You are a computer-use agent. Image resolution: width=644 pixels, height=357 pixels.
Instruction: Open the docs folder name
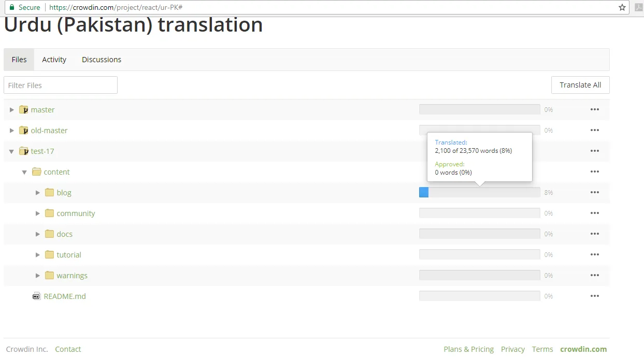pyautogui.click(x=65, y=234)
